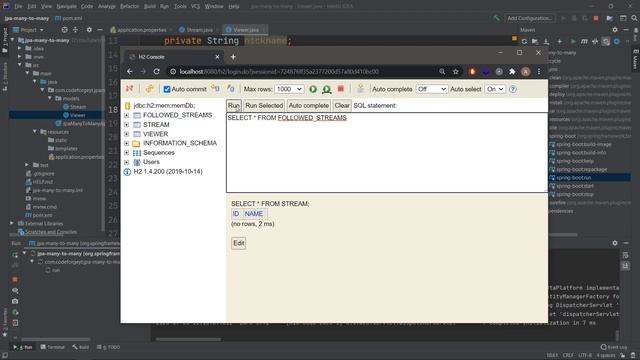Viewport: 640px width, 360px height.
Task: Click the H2 1.4.200 version info entry
Action: (x=168, y=171)
